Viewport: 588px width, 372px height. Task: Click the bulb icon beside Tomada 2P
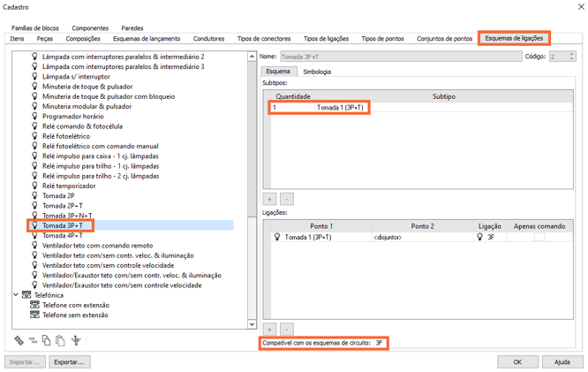(34, 196)
